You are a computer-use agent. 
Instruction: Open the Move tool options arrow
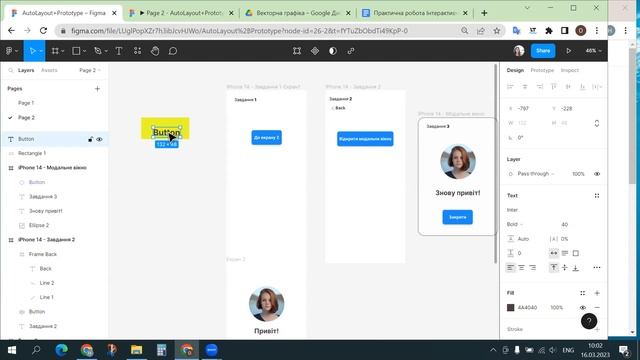coord(41,51)
